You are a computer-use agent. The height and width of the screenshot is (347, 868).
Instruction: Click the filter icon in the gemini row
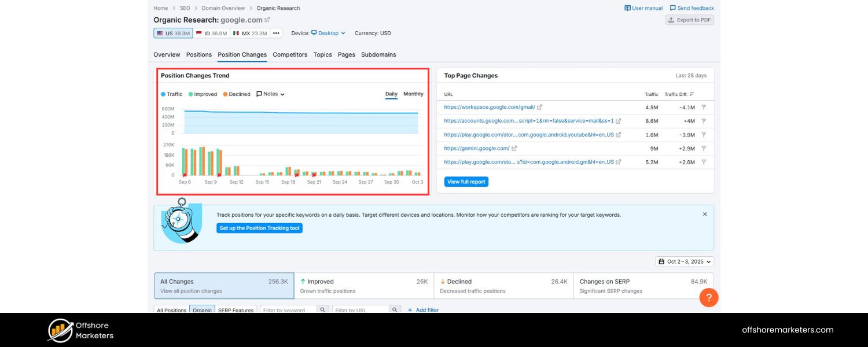tap(704, 149)
